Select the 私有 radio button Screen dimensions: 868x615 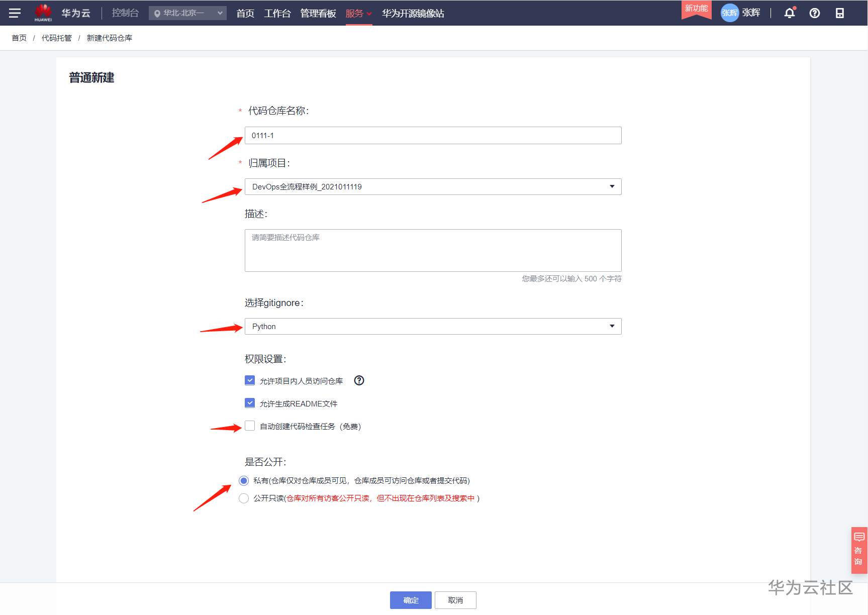pyautogui.click(x=244, y=481)
